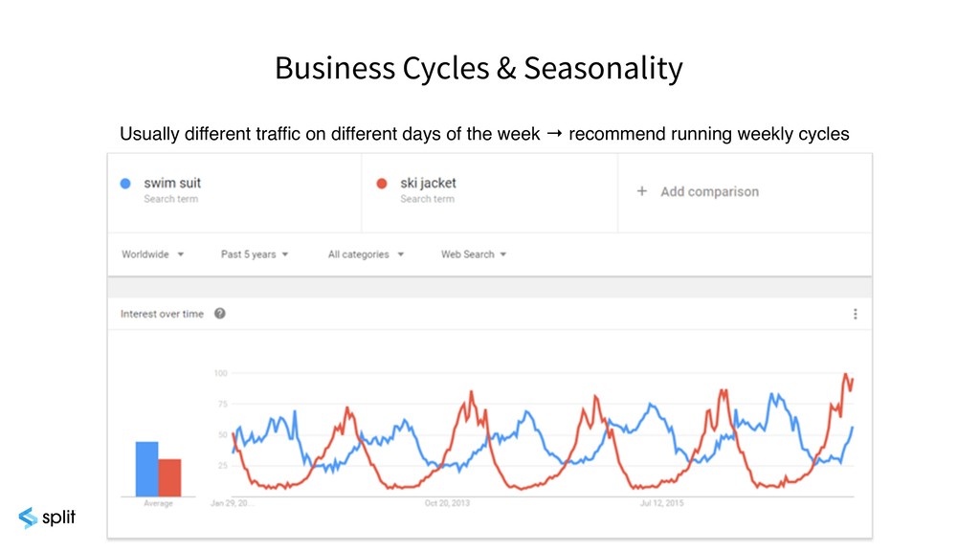Click the Jul 12, 2015 axis date label
This screenshot has height=551, width=980.
[661, 503]
